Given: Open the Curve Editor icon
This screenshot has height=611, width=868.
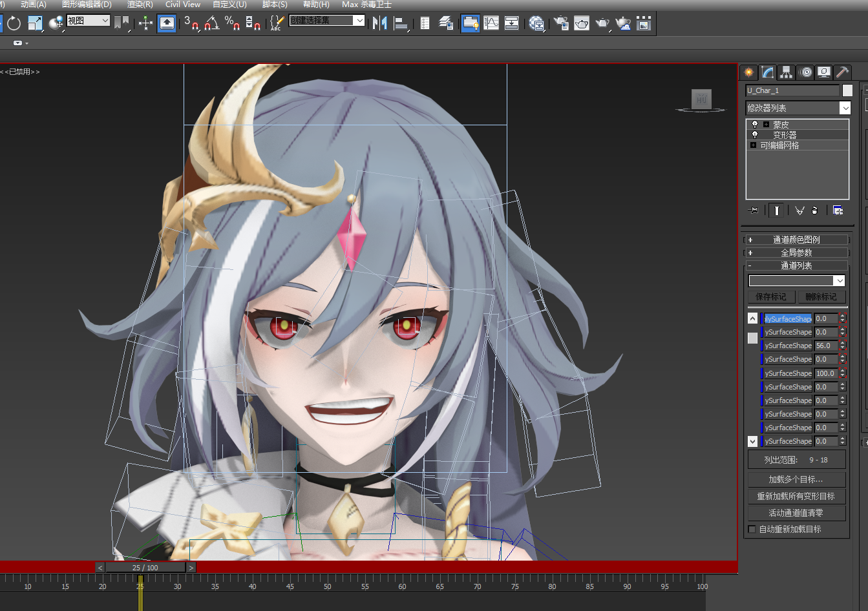Looking at the screenshot, I should [x=491, y=24].
